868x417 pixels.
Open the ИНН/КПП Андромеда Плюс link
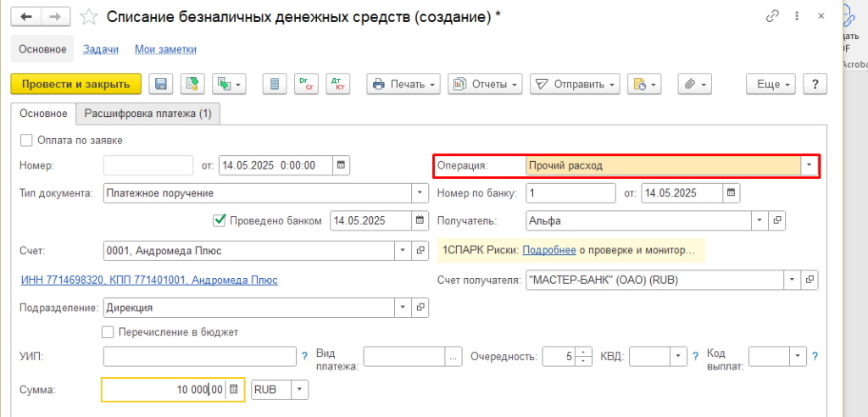[x=148, y=279]
